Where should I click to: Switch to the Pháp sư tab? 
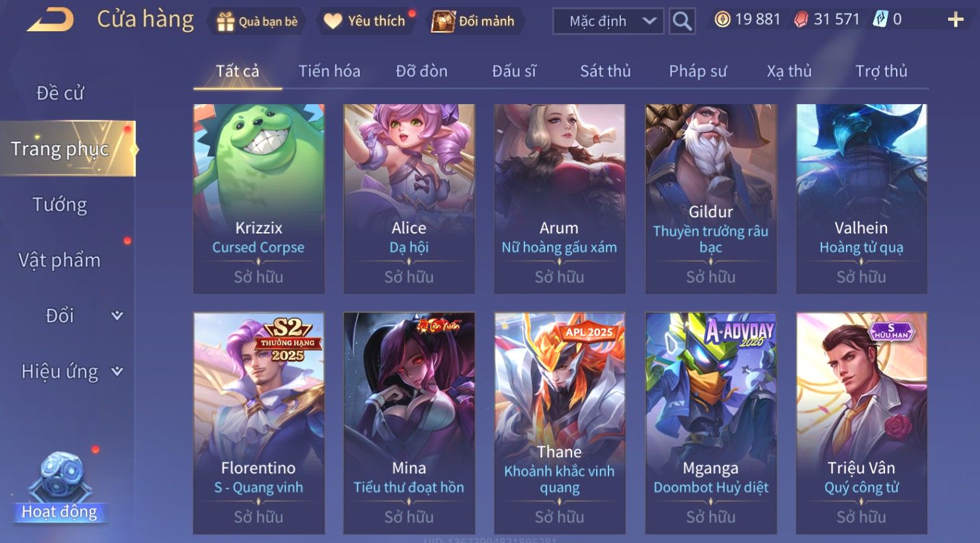point(698,71)
